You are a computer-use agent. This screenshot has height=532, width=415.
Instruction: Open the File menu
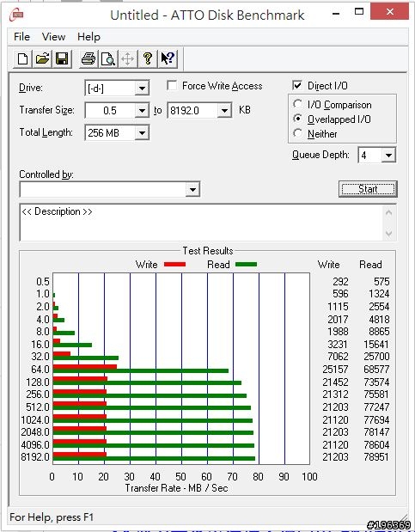(21, 37)
